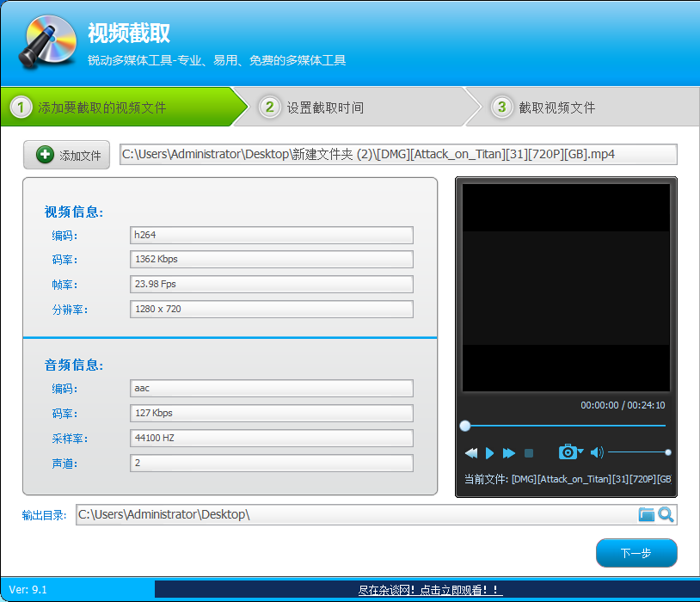Click the frame rate field 23.98 Fps
The height and width of the screenshot is (602, 700).
(x=272, y=284)
